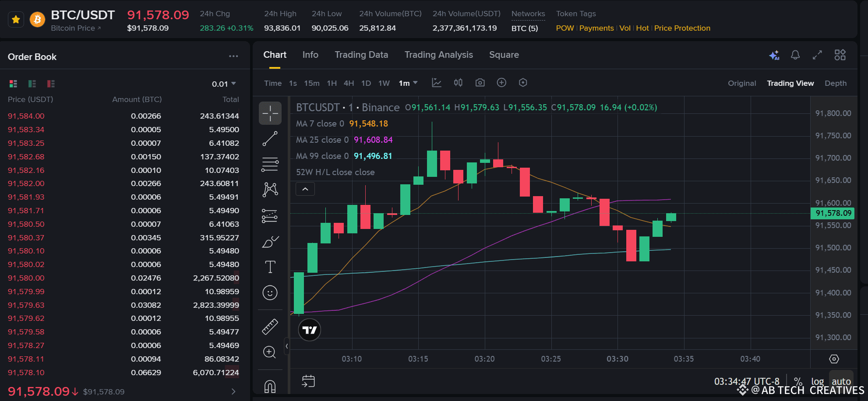The height and width of the screenshot is (401, 868).
Task: Open the emoji sticker tool
Action: [270, 292]
